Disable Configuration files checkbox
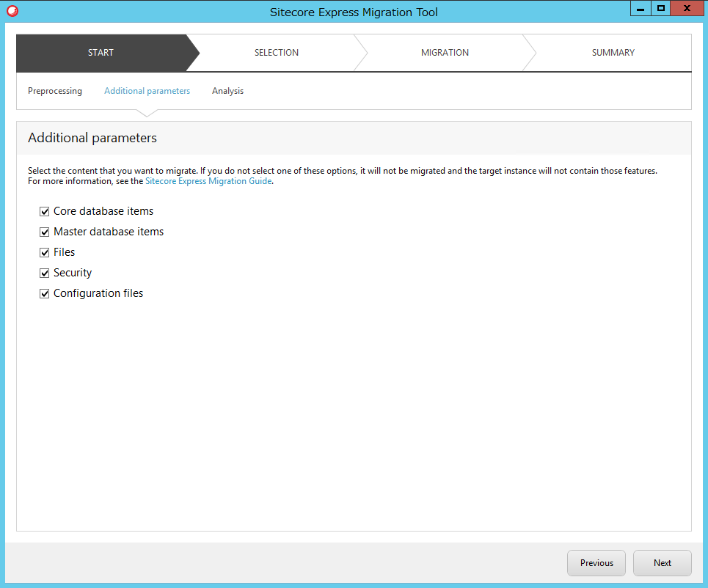The image size is (708, 588). pyautogui.click(x=44, y=294)
